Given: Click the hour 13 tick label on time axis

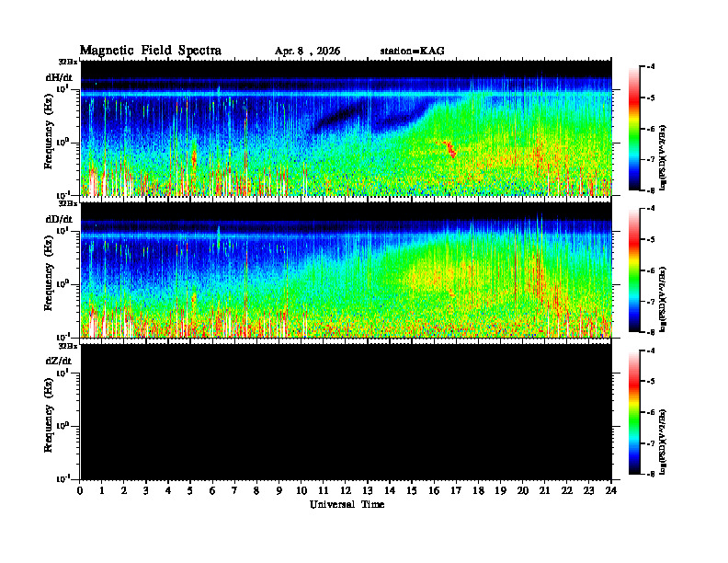Looking at the screenshot, I should point(369,491).
